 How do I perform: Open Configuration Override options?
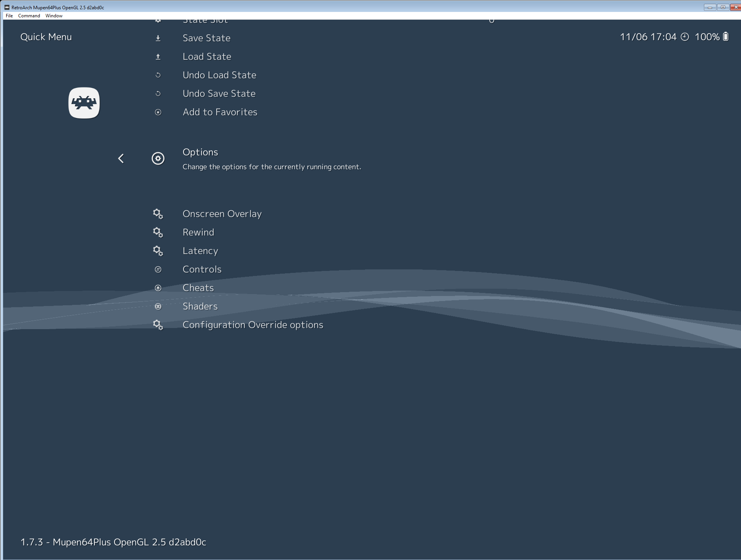253,325
